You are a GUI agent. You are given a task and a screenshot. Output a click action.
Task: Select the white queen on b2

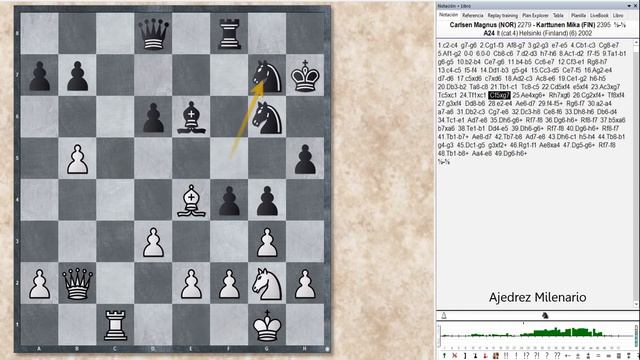tap(78, 284)
